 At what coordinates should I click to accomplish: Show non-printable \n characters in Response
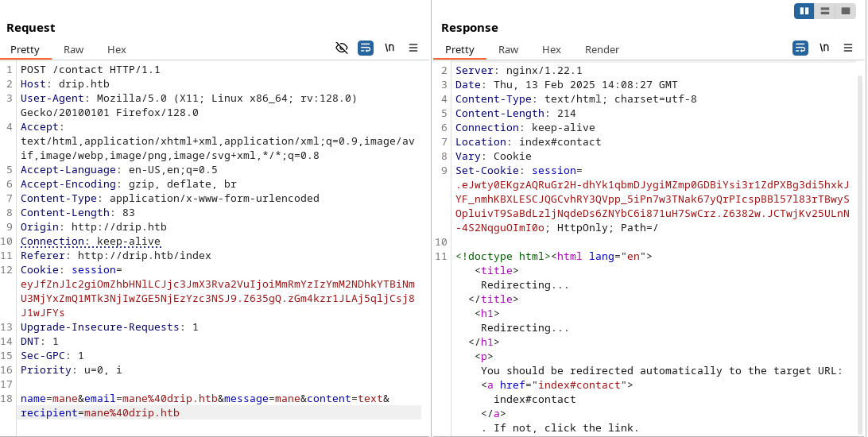click(824, 48)
